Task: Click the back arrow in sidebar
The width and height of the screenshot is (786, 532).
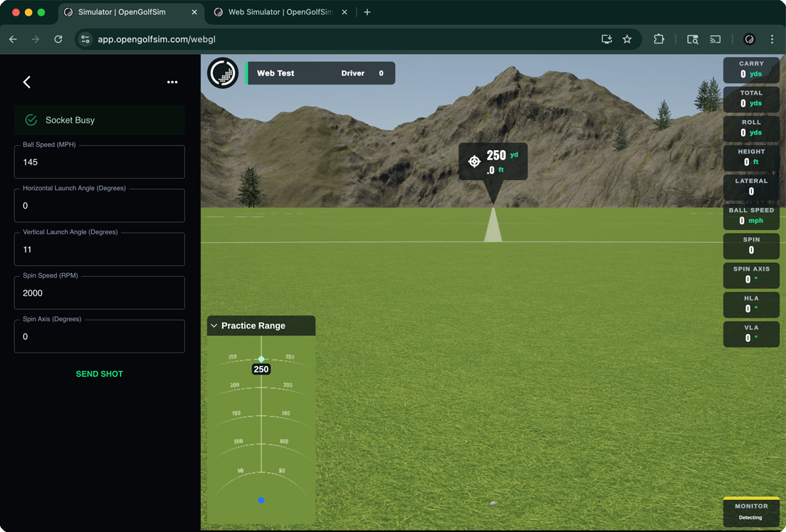Action: [x=27, y=82]
